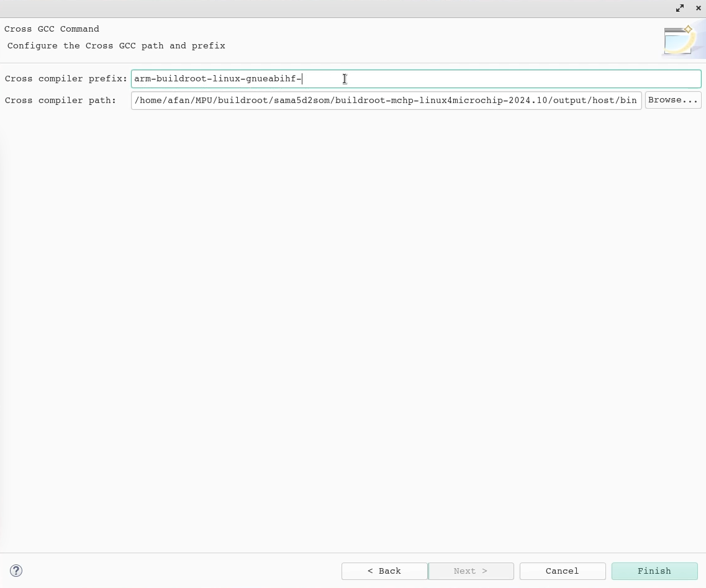Open Browse... to choose the compiler path
Viewport: 706px width, 588px height.
[673, 99]
